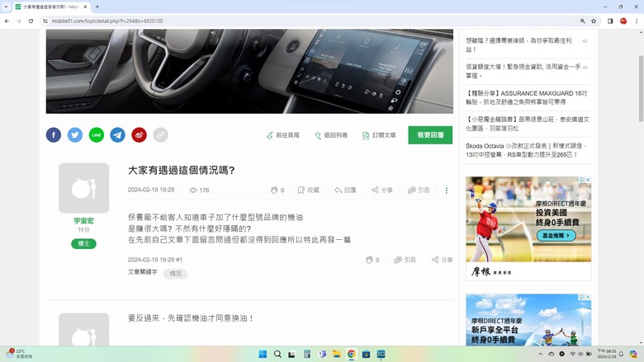This screenshot has width=644, height=362.
Task: Close the lower 摩根DIRECT ad
Action: 588,297
